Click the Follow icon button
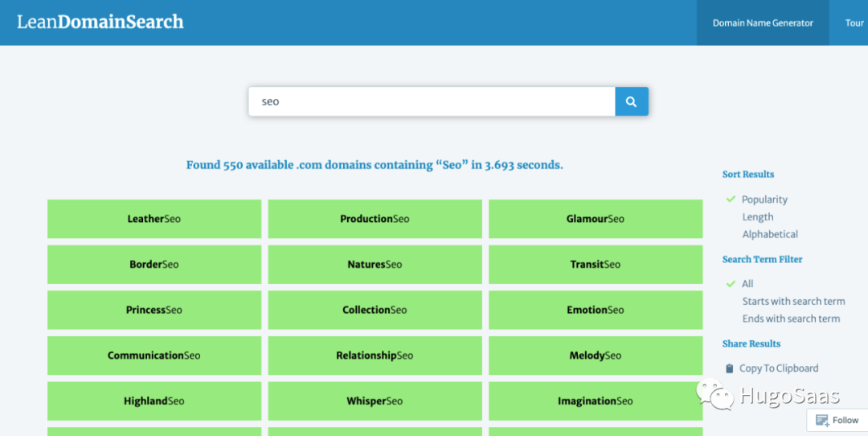The width and height of the screenshot is (868, 436). click(x=837, y=420)
